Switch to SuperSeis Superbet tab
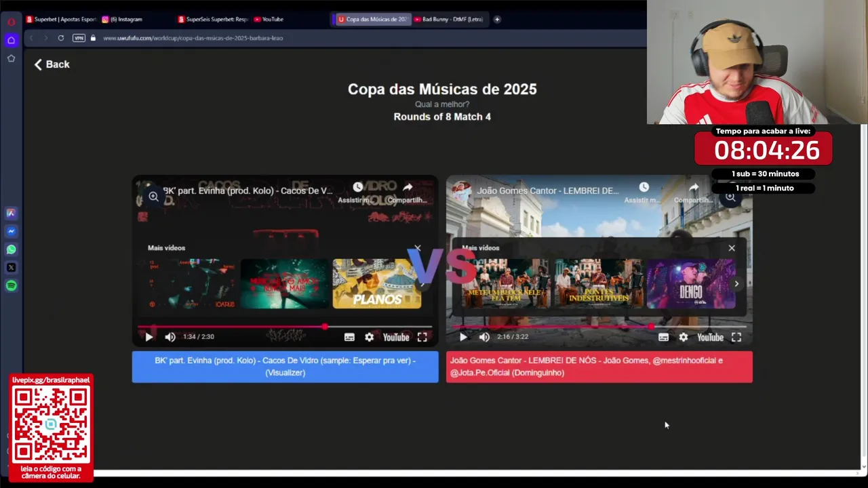868x488 pixels. [x=213, y=19]
